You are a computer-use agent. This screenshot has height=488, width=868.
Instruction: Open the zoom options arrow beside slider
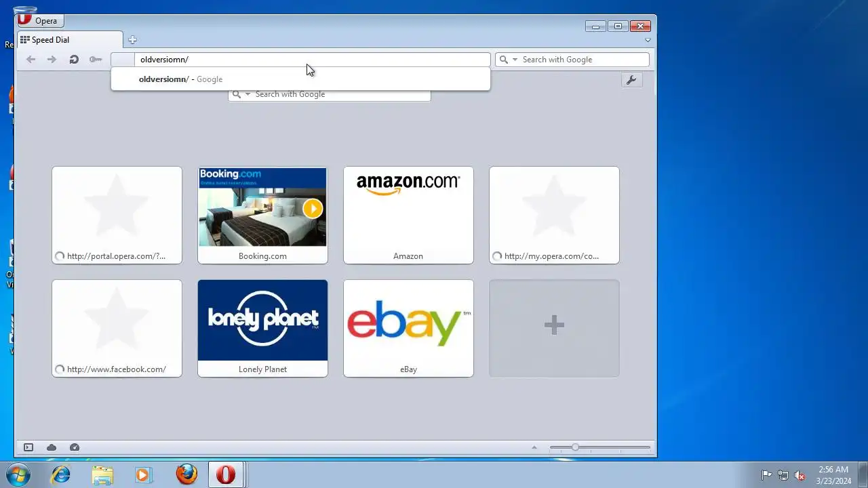[x=534, y=447]
